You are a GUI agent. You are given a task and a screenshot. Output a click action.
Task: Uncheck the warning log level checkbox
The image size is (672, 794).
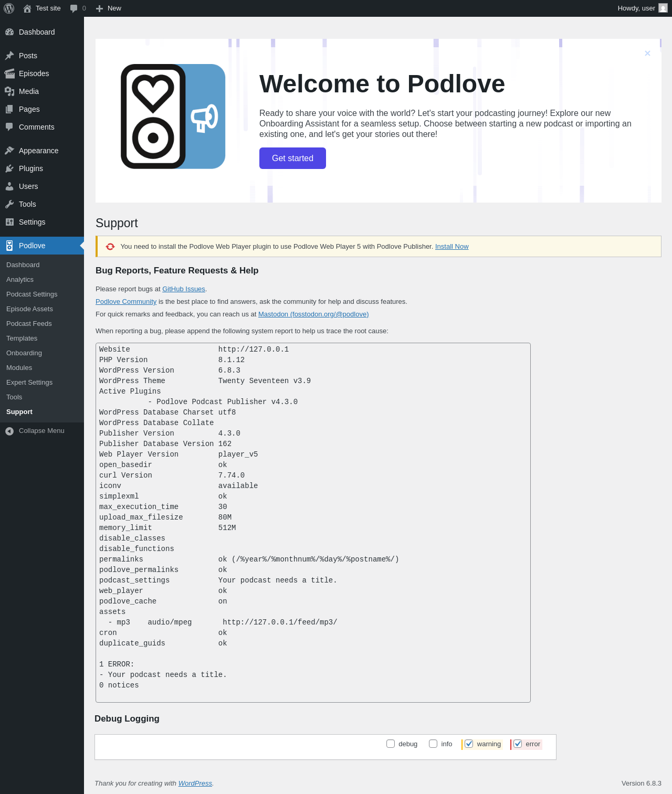pyautogui.click(x=469, y=744)
